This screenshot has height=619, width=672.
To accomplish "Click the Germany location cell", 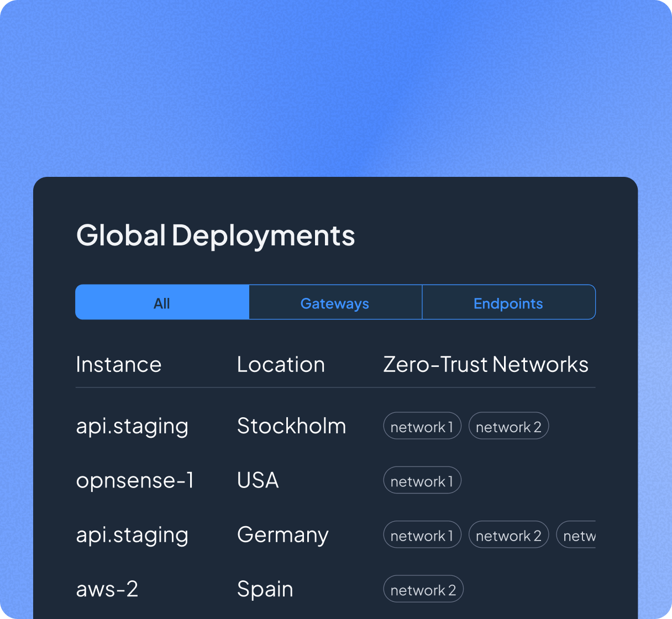I will click(283, 535).
